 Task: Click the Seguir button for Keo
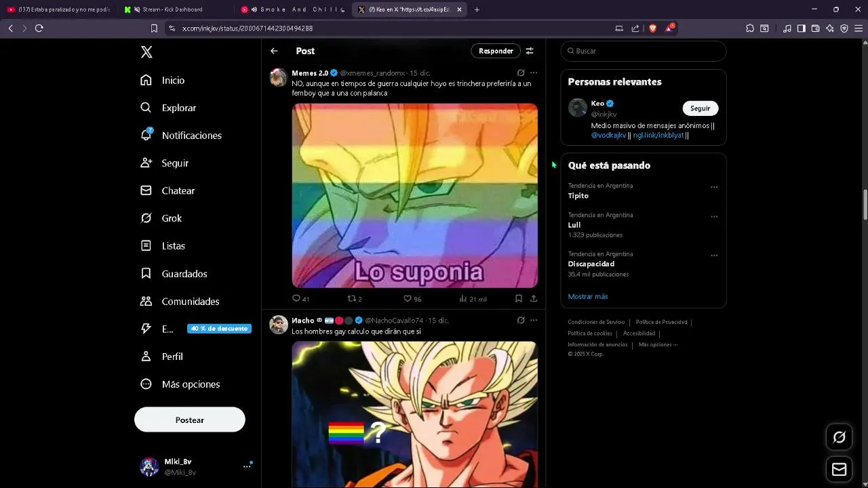700,108
